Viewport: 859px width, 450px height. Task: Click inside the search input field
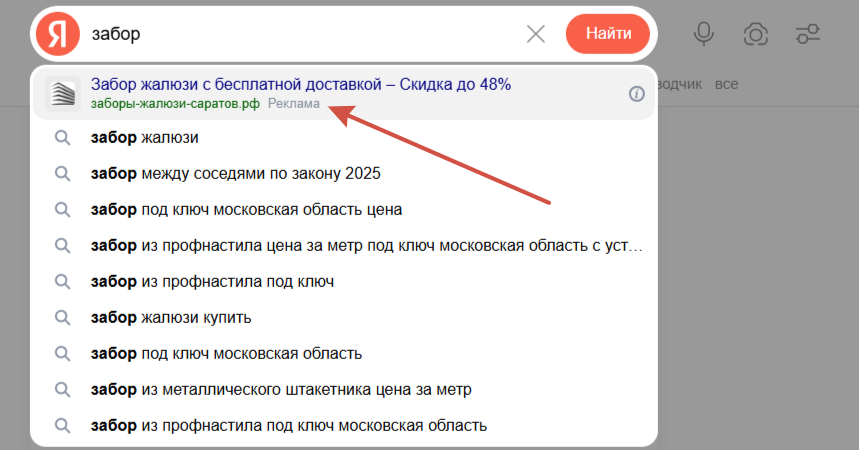(x=300, y=34)
